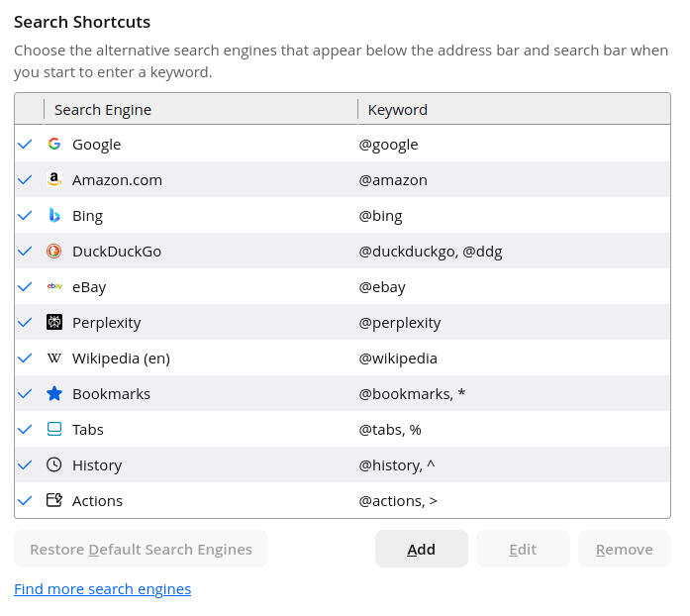Screen dimensions: 690x616
Task: Select the History row name
Action: (x=97, y=465)
